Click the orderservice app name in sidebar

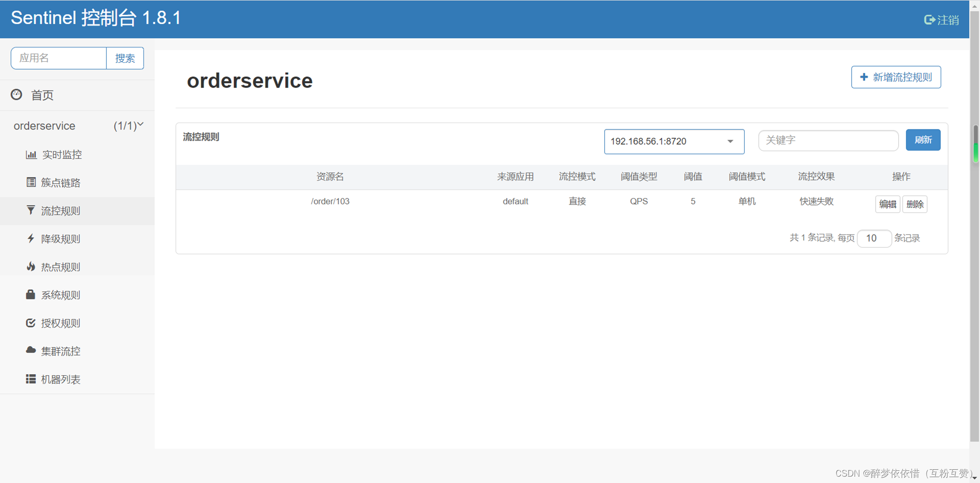coord(45,126)
